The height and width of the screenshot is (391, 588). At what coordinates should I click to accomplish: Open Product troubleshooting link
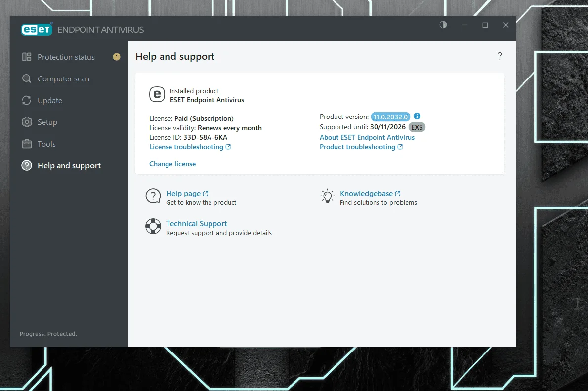pos(357,147)
